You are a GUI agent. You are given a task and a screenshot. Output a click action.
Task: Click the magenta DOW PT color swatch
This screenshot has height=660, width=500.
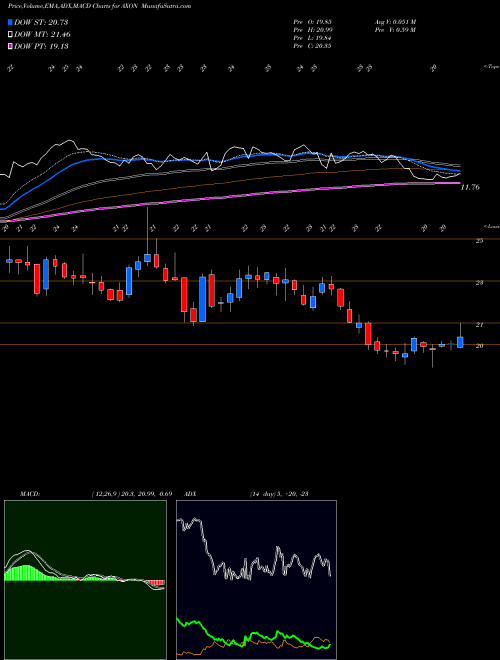coord(10,46)
